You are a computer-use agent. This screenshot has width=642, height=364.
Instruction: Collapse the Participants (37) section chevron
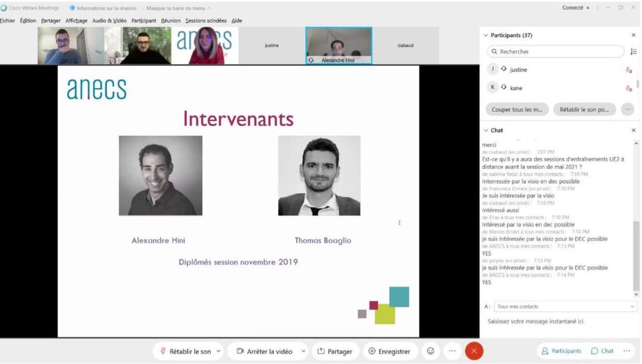coord(485,35)
